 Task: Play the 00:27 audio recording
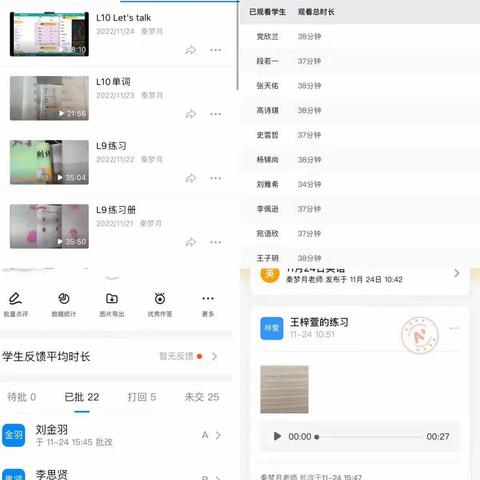277,436
